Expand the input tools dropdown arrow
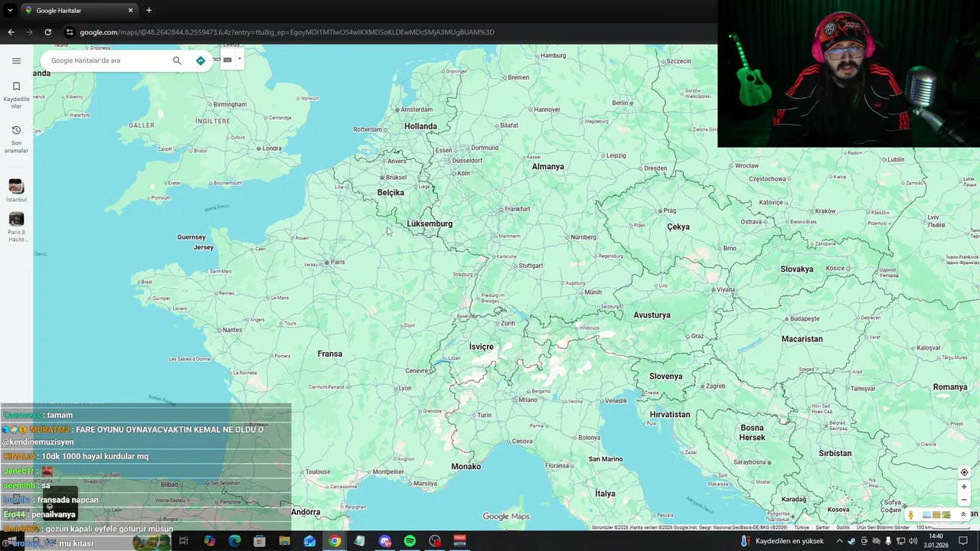 pos(239,59)
